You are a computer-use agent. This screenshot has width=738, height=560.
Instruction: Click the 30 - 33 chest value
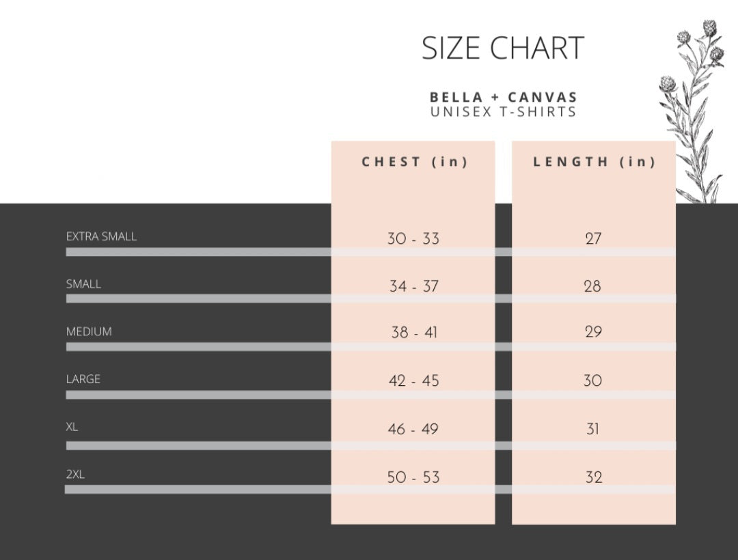(413, 239)
